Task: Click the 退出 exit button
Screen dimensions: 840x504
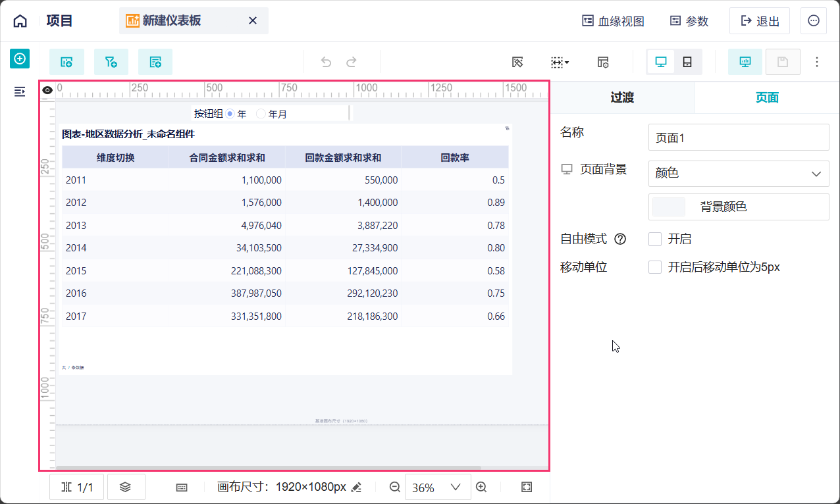Action: 760,21
